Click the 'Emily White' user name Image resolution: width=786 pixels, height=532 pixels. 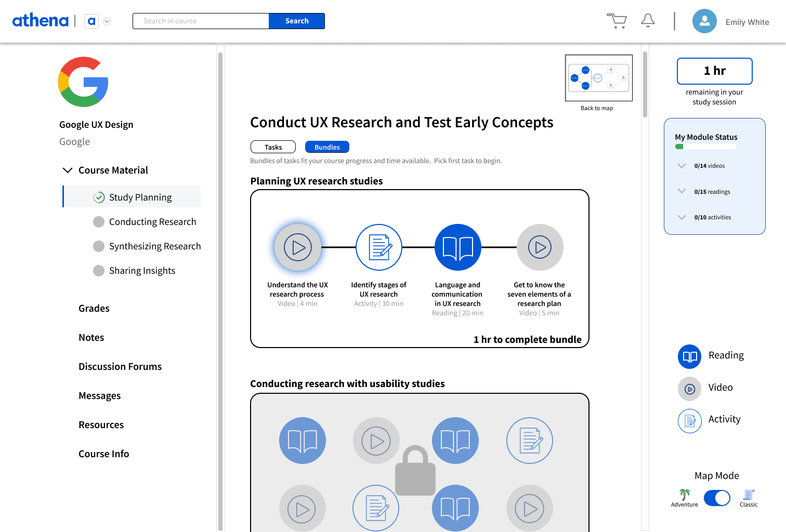click(748, 22)
